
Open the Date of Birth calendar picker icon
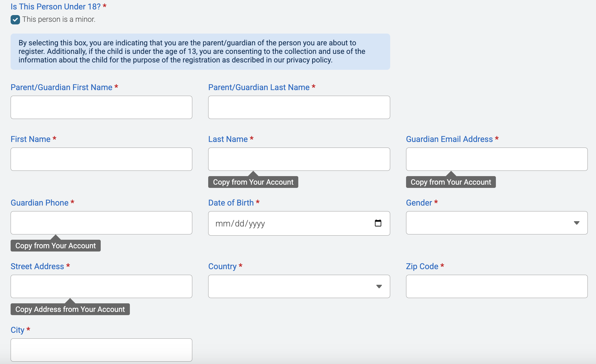(378, 223)
